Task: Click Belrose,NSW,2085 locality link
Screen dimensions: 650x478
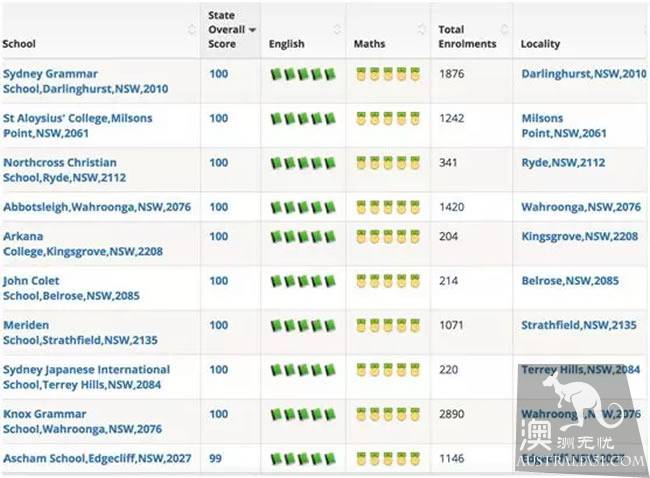Action: click(x=570, y=281)
